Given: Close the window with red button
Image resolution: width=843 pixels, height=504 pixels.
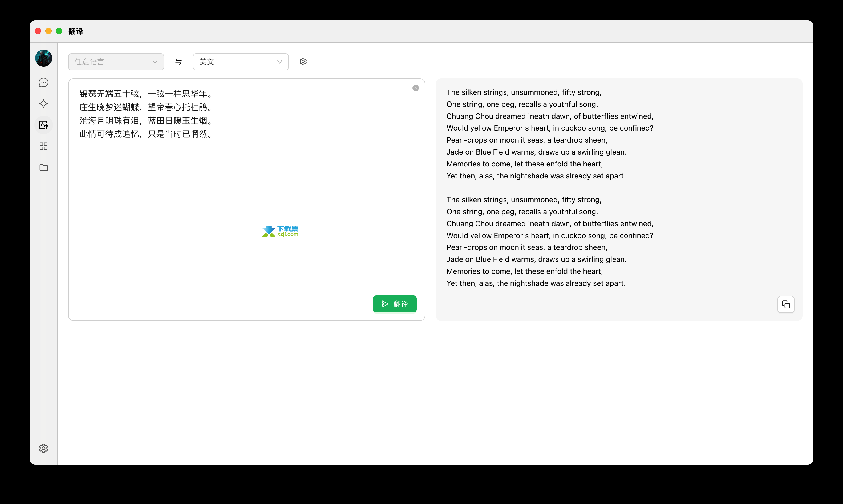Looking at the screenshot, I should tap(38, 31).
